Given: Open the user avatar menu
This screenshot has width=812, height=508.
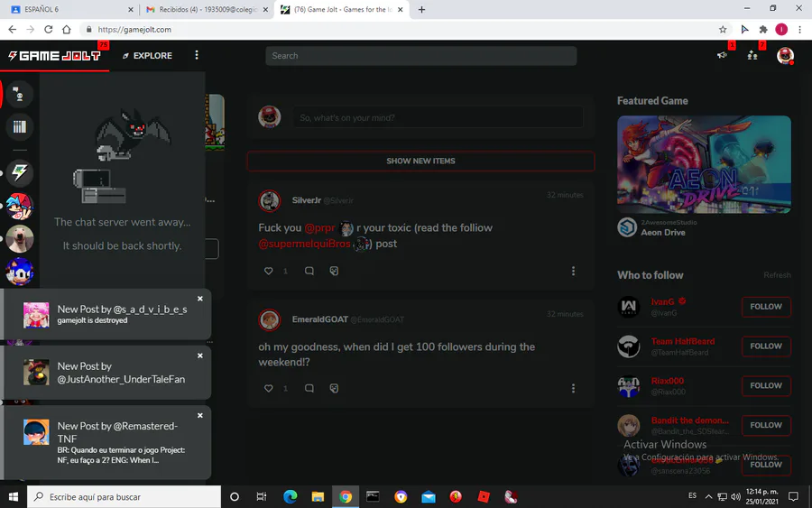Looking at the screenshot, I should (x=785, y=55).
